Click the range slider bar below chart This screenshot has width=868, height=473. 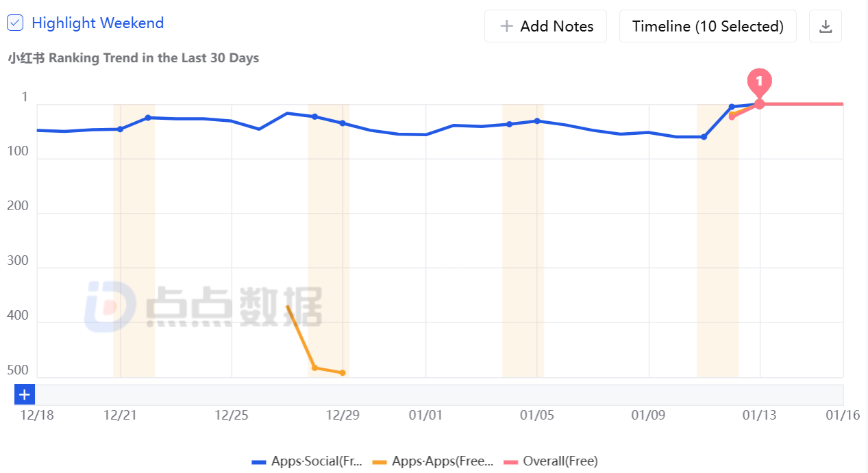pos(438,394)
